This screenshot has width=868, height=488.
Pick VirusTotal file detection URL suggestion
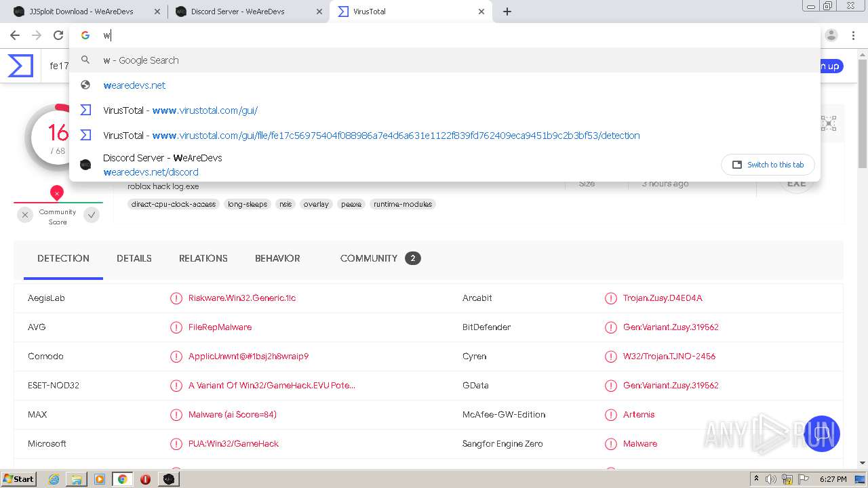[445, 136]
